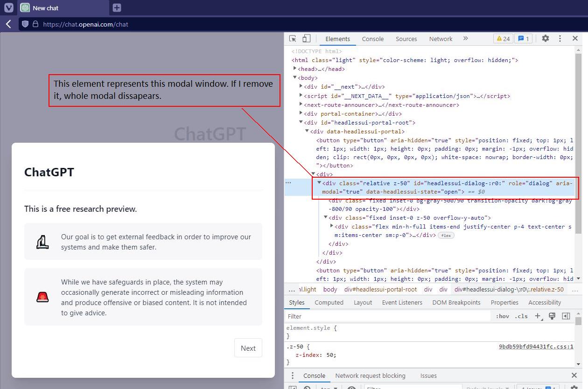The width and height of the screenshot is (588, 389).
Task: Open the Event Listeners tab
Action: point(402,302)
